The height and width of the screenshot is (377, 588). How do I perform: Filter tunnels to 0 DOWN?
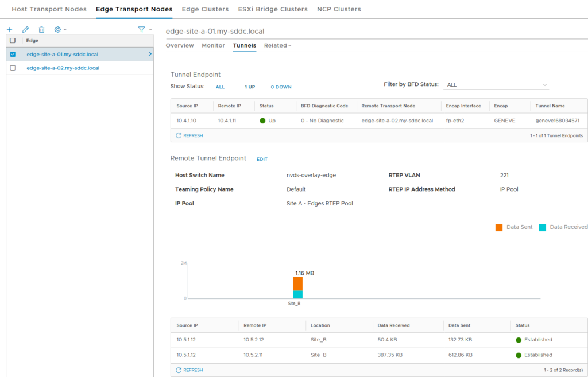coord(281,87)
